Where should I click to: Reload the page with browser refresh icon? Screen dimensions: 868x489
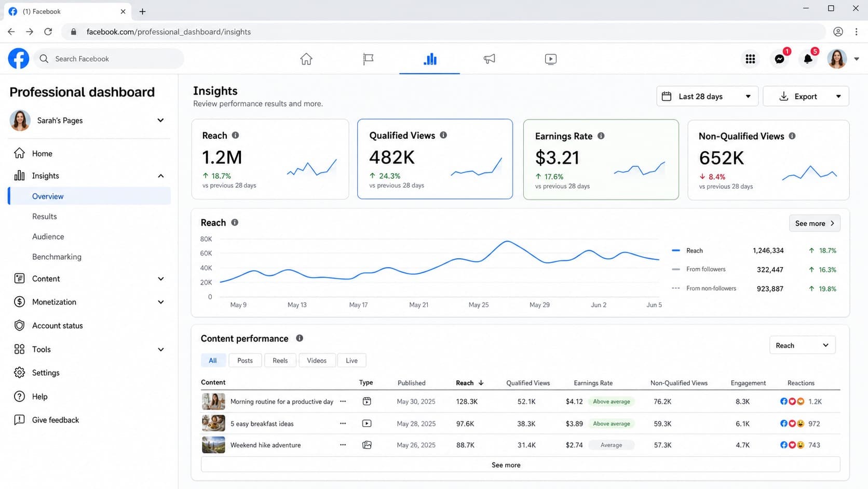(48, 32)
